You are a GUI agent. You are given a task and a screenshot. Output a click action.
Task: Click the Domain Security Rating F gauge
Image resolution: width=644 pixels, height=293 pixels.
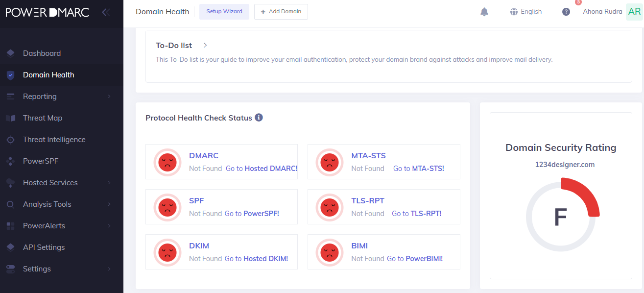click(561, 217)
